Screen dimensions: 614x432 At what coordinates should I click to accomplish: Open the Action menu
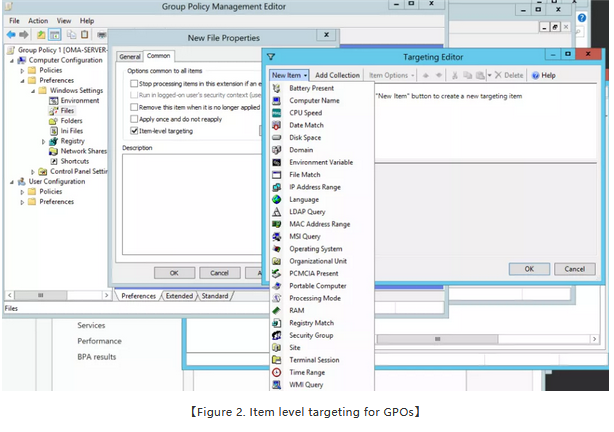click(x=38, y=20)
